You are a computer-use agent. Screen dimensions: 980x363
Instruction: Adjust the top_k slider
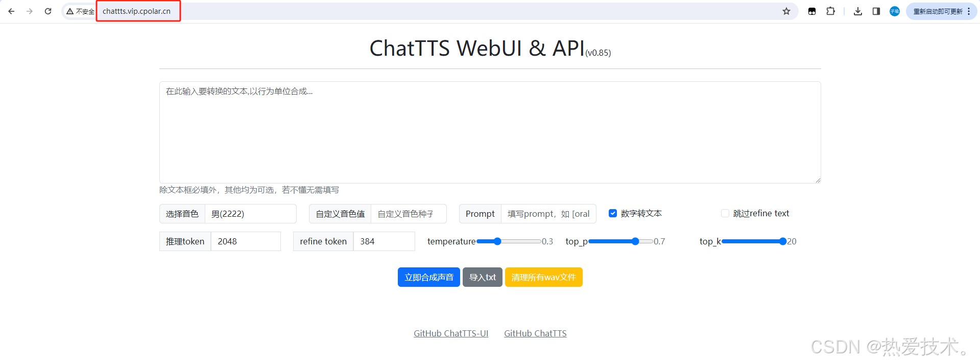pyautogui.click(x=754, y=241)
